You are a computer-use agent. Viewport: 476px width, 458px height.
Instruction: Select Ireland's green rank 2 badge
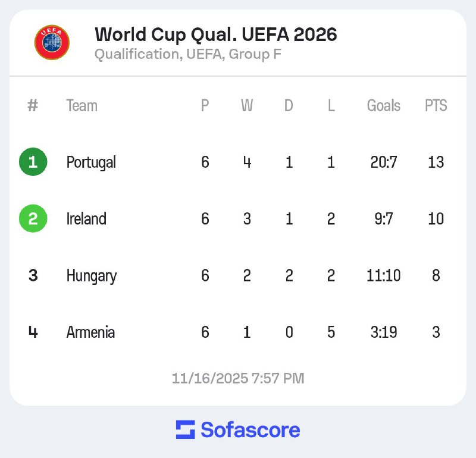click(x=33, y=219)
